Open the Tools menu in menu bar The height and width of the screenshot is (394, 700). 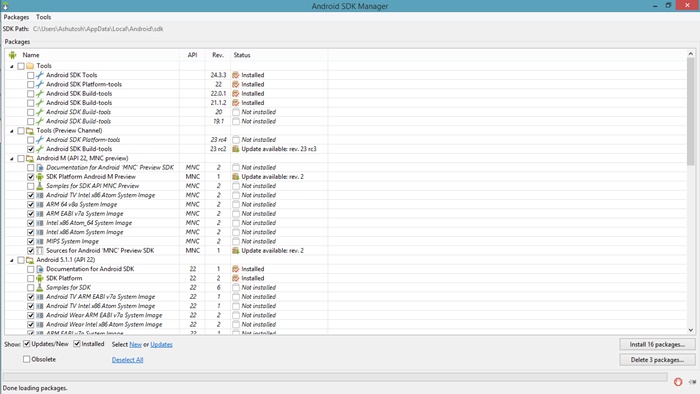click(x=43, y=17)
